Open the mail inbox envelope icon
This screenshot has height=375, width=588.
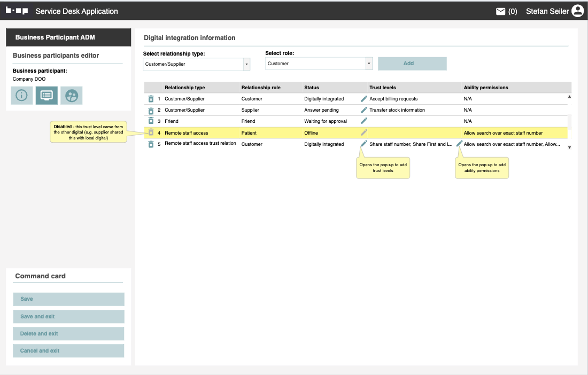(x=500, y=11)
